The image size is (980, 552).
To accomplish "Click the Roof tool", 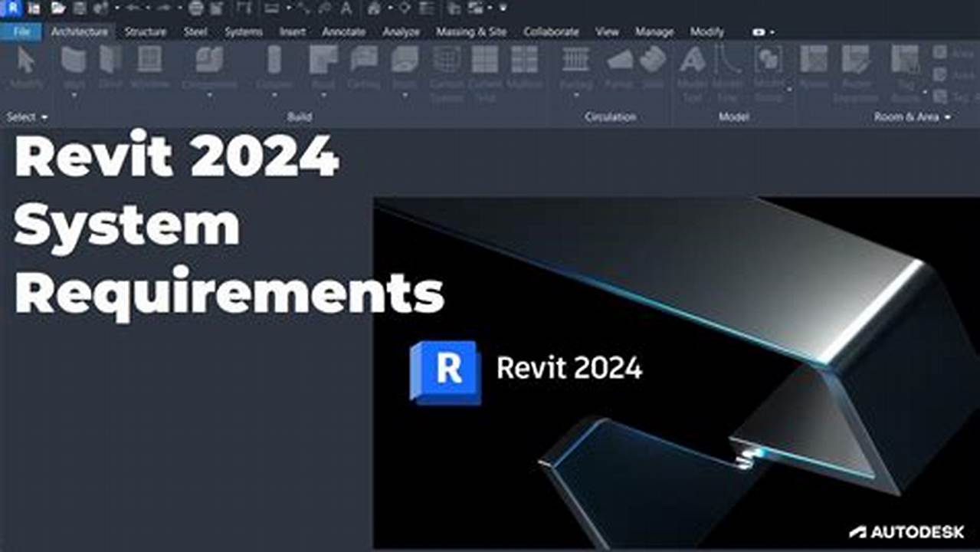I will point(323,61).
